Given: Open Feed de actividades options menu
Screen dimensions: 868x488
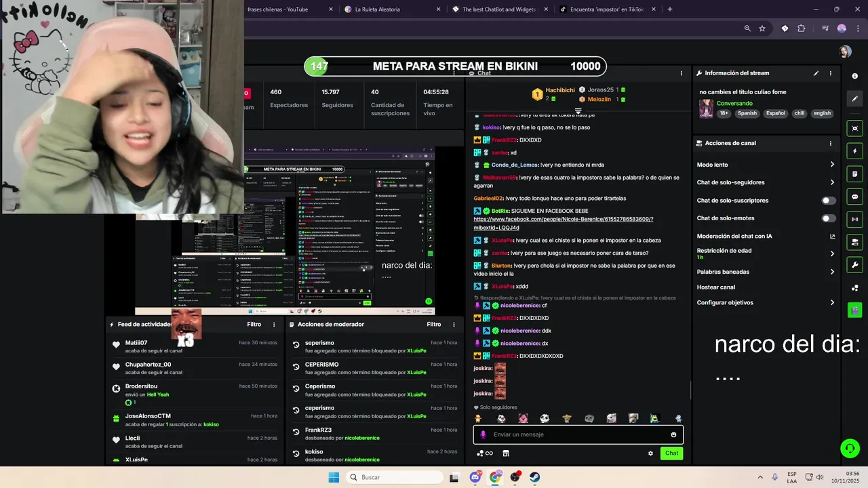Looking at the screenshot, I should (274, 325).
